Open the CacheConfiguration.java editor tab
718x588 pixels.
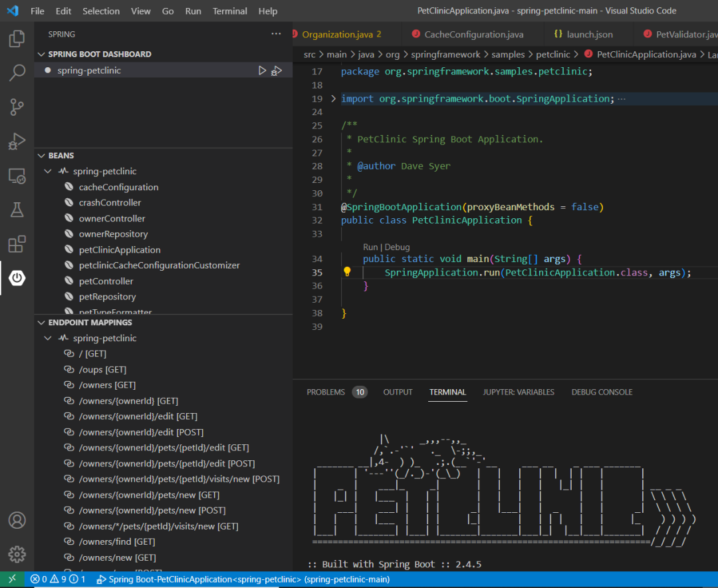tap(473, 34)
